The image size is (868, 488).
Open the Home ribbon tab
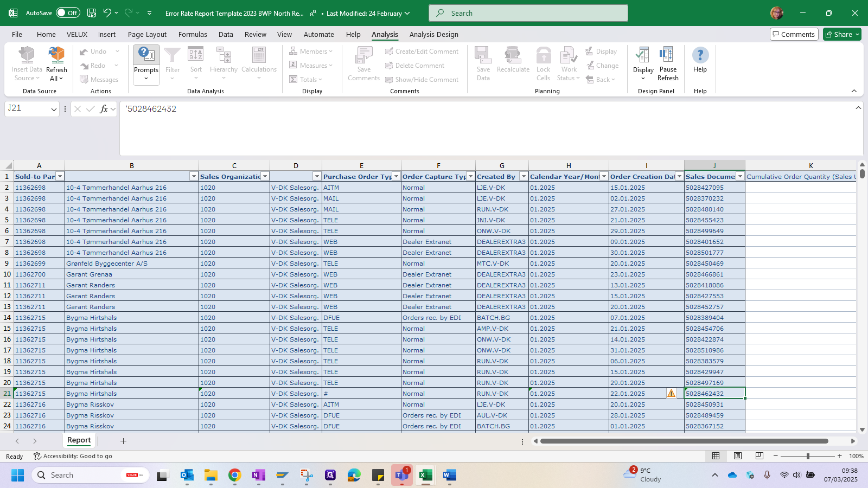point(46,34)
